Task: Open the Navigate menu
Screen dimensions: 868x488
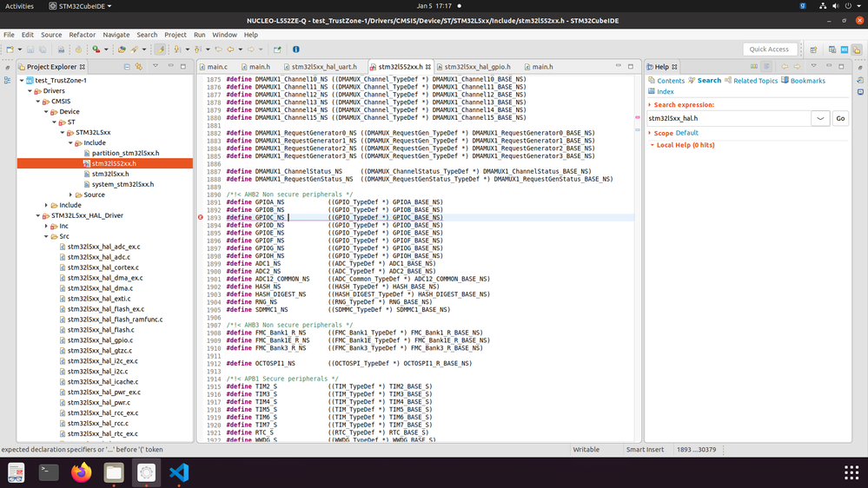Action: point(116,35)
